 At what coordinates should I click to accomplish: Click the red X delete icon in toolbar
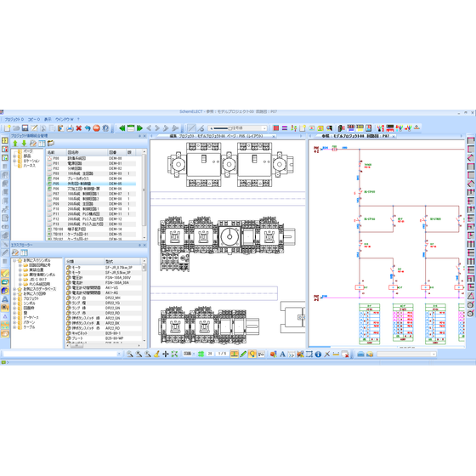click(x=78, y=128)
